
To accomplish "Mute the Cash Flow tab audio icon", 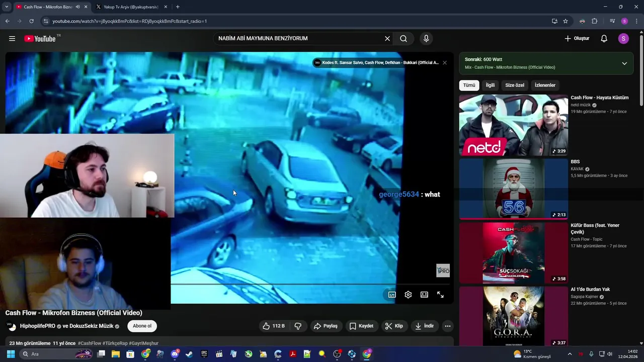I will [77, 7].
